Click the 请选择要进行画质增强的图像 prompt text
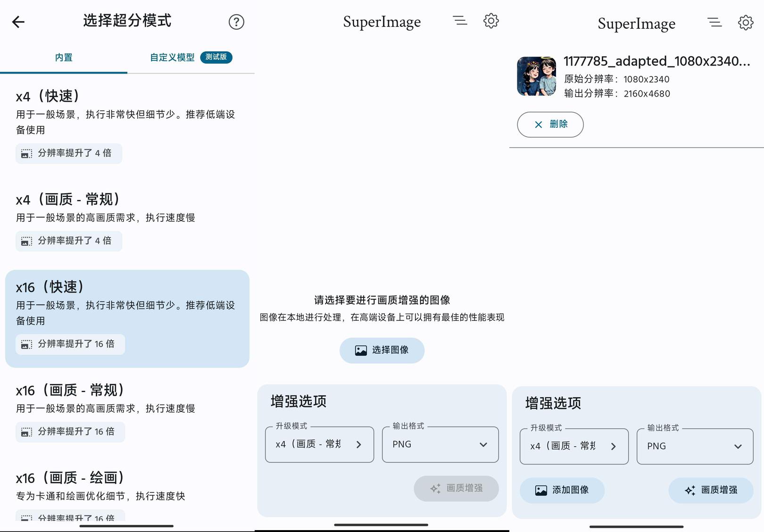This screenshot has height=532, width=764. [382, 300]
